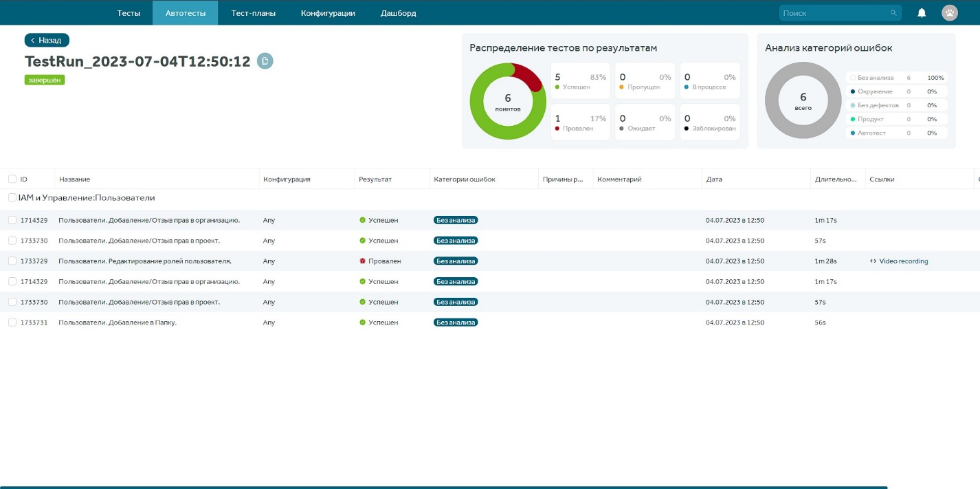
Task: Click the magnifier icon in the search box
Action: (x=893, y=13)
